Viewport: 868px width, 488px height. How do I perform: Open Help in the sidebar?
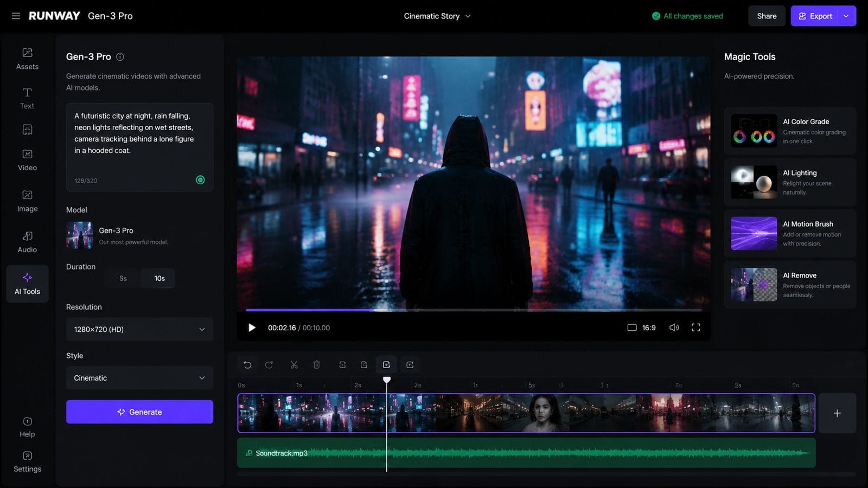coord(27,427)
